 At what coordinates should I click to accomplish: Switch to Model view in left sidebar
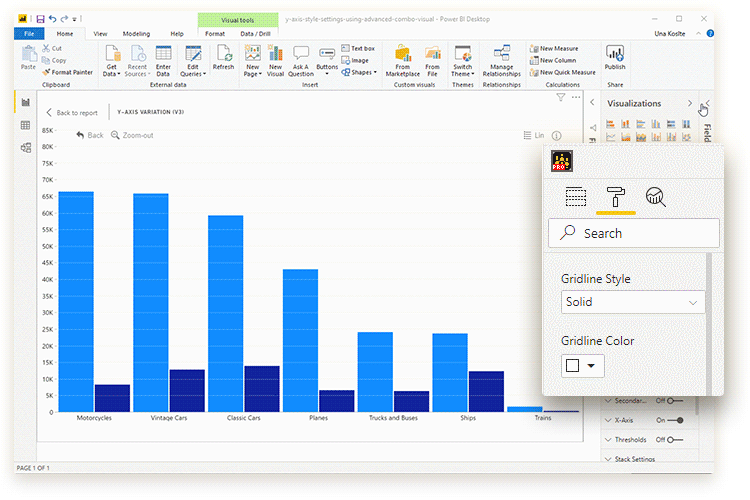(x=26, y=148)
